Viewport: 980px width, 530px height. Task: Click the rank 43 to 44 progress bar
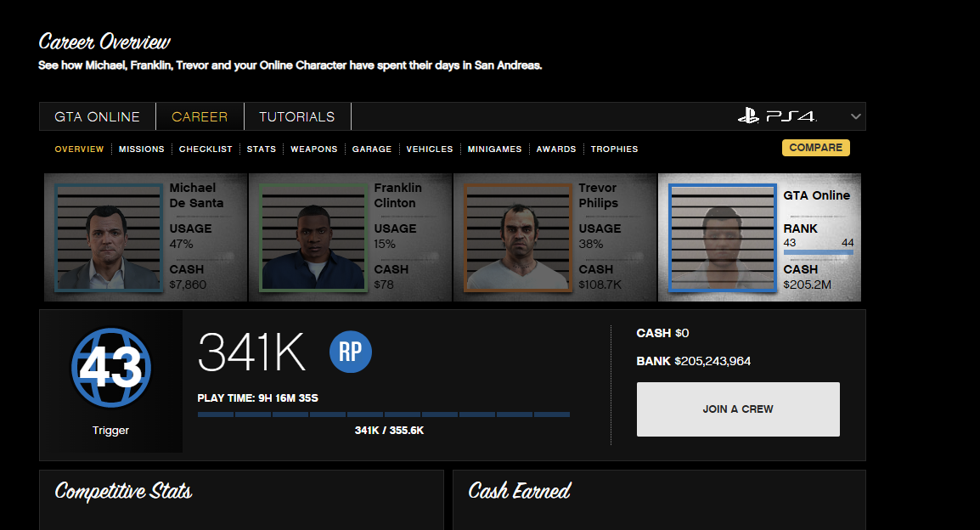click(819, 252)
